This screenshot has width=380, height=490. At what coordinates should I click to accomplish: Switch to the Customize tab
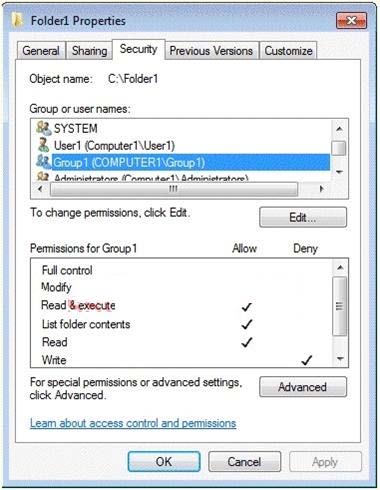[288, 51]
